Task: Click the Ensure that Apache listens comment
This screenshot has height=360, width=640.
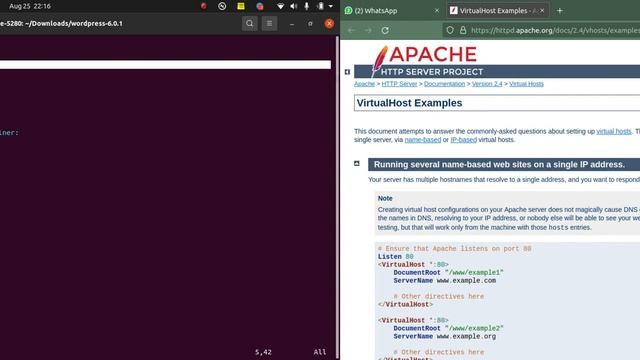Action: pos(454,249)
